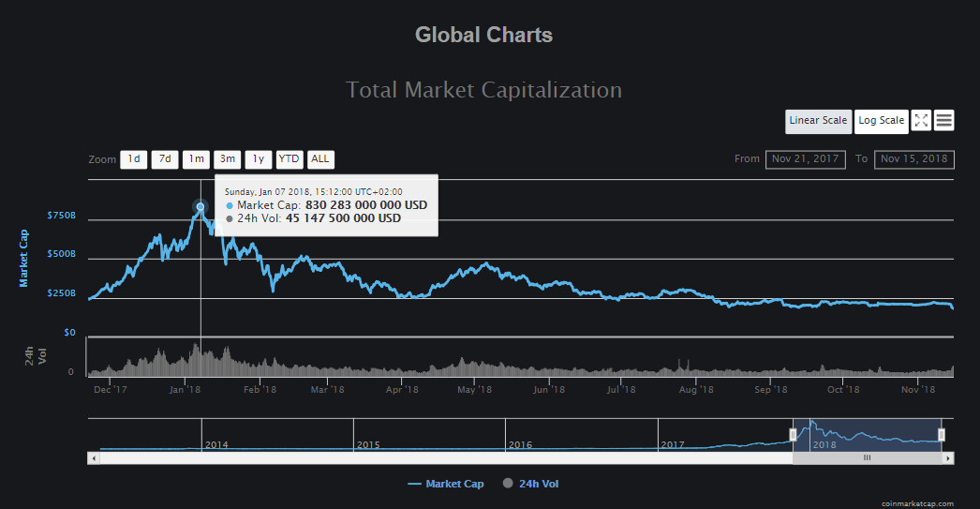Edit the To date field
980x509 pixels.
913,159
